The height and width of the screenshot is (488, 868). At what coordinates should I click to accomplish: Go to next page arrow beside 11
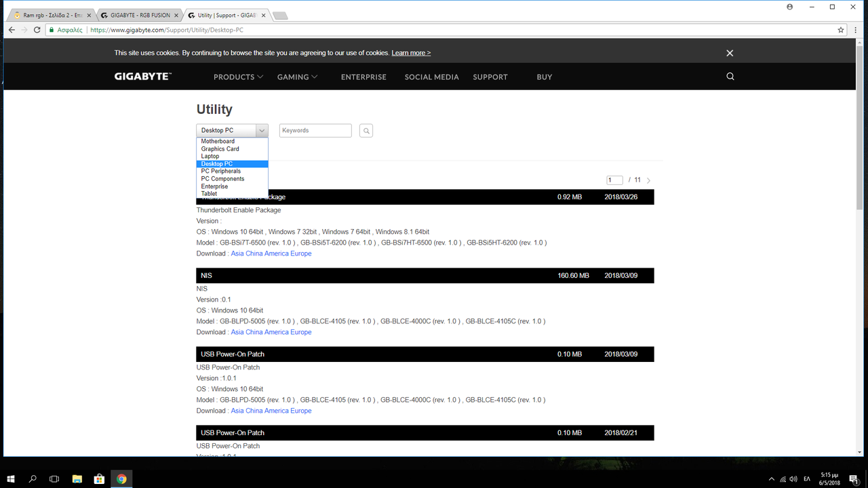click(649, 180)
